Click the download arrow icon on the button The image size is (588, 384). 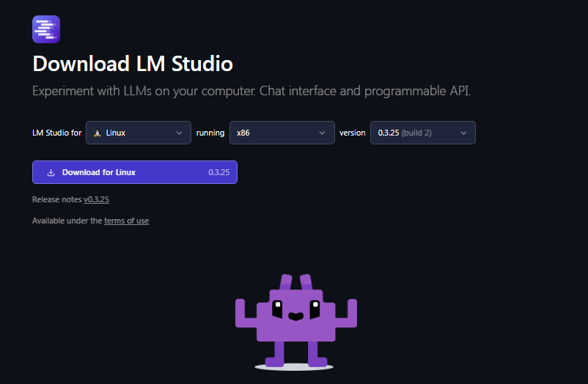click(x=51, y=172)
